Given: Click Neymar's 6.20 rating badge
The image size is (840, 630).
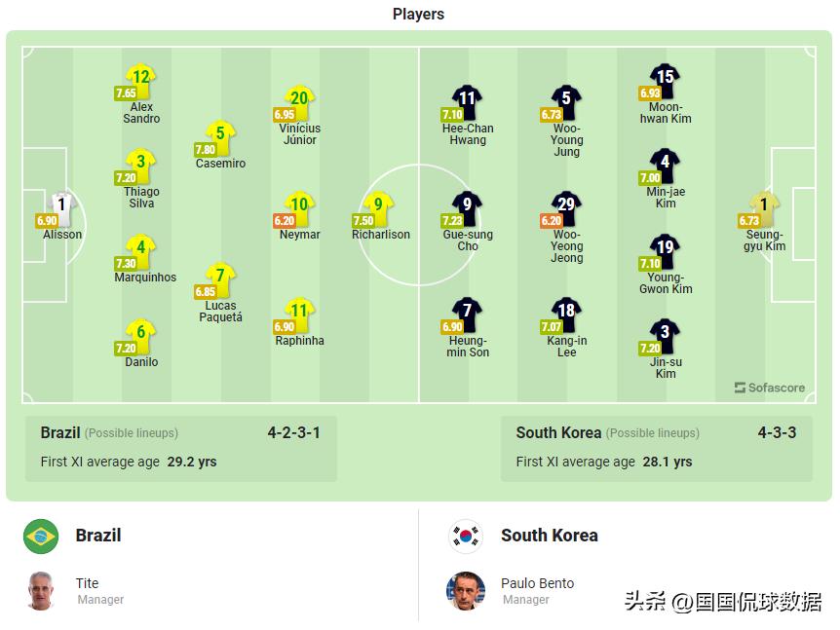Looking at the screenshot, I should click(x=284, y=221).
